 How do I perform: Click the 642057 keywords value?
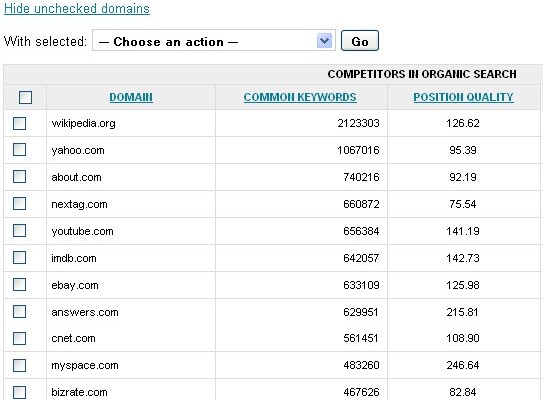coord(361,258)
